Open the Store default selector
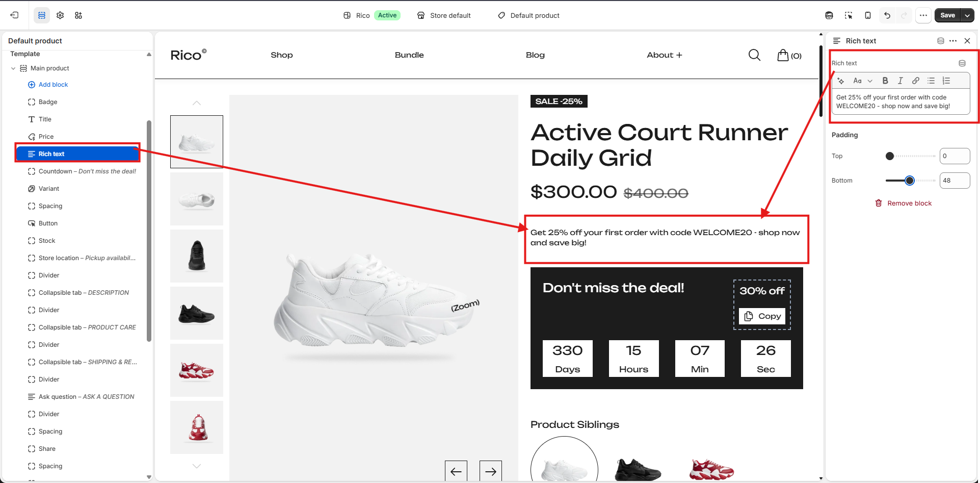 pyautogui.click(x=444, y=15)
